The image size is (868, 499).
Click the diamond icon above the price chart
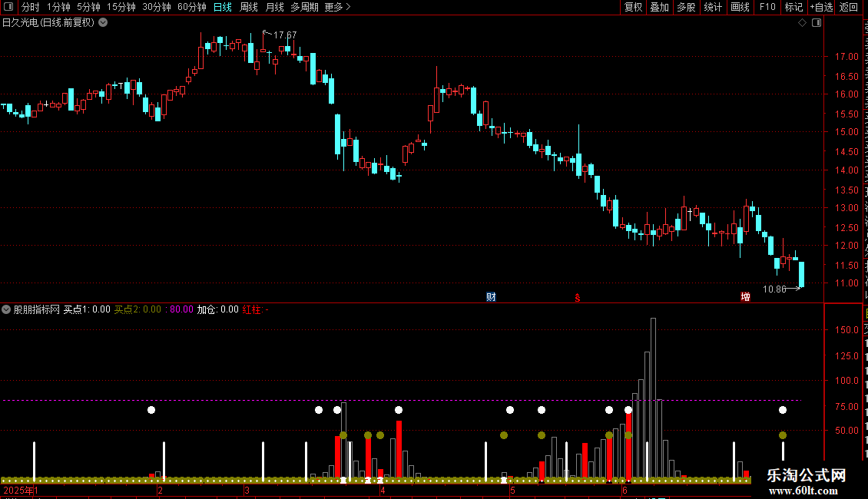802,23
